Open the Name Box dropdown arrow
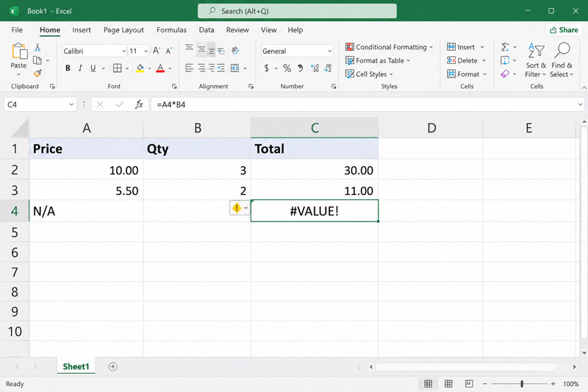 [x=71, y=104]
